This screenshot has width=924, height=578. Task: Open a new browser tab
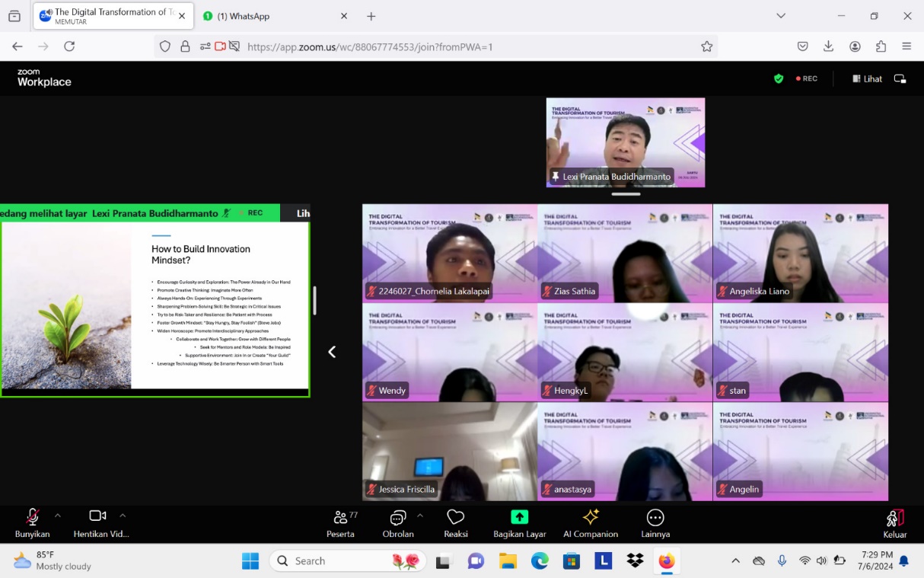tap(371, 16)
